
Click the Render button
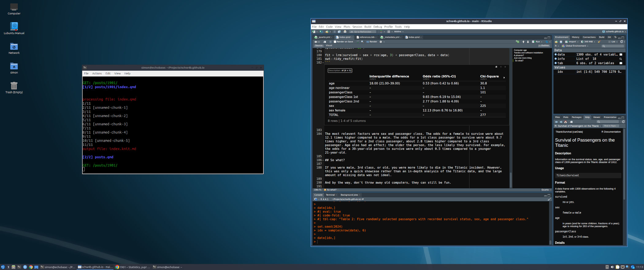(x=371, y=42)
